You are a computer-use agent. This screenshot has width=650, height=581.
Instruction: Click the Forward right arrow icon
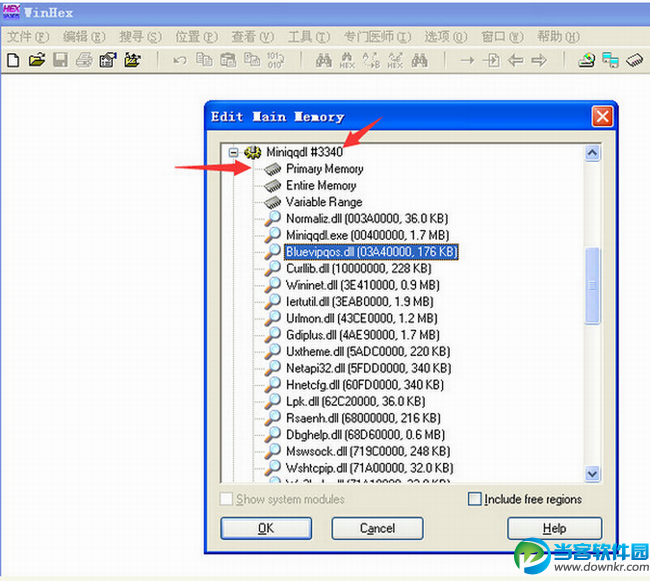click(539, 61)
